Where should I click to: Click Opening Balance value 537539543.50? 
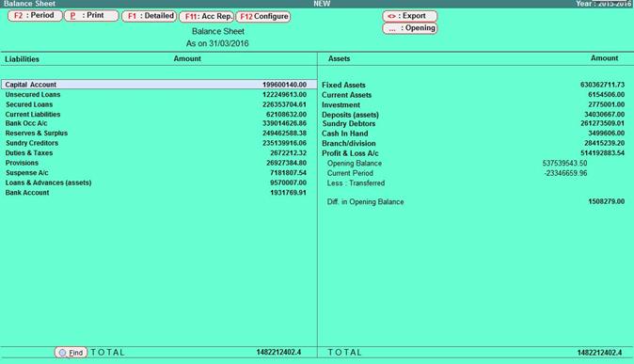point(564,164)
